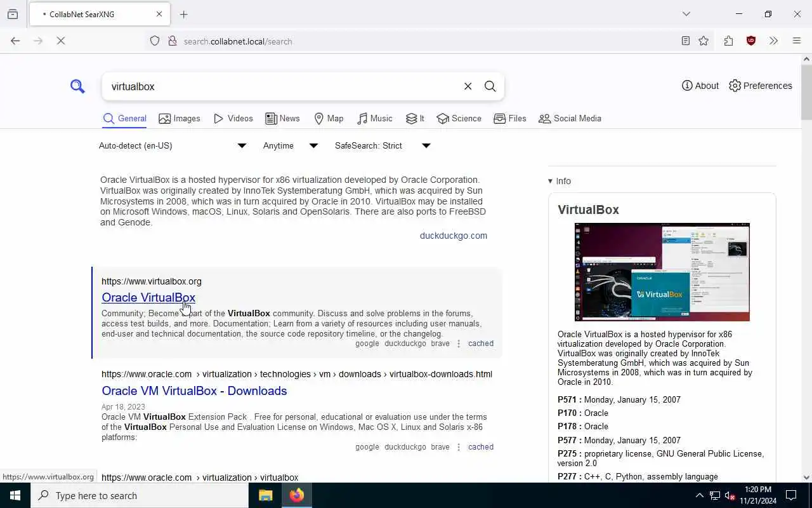Switch to the Files tab

coord(510,119)
